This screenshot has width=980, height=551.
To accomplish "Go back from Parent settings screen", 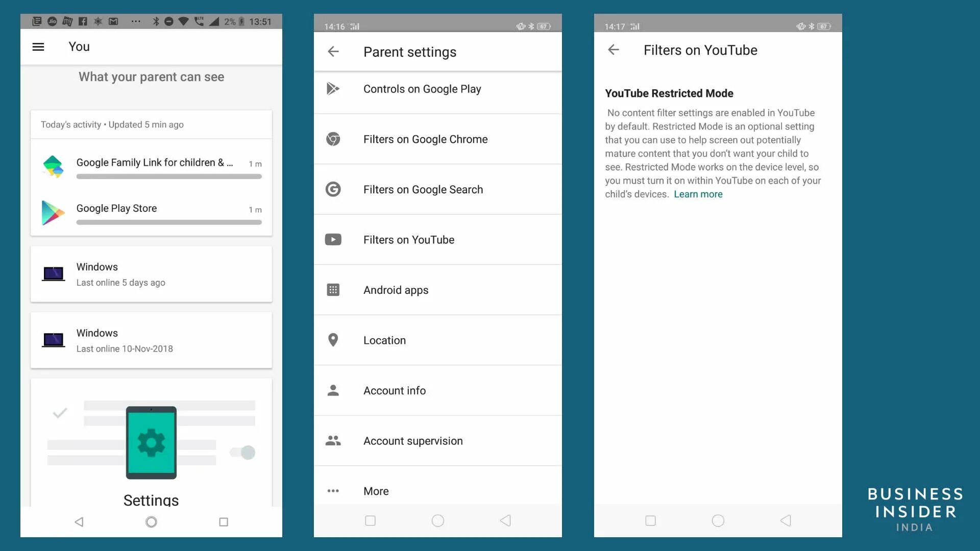I will 333,52.
